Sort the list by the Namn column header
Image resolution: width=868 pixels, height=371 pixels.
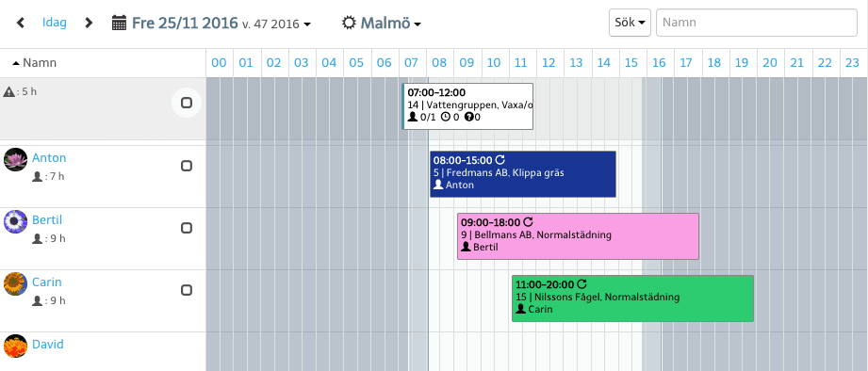pyautogui.click(x=34, y=63)
